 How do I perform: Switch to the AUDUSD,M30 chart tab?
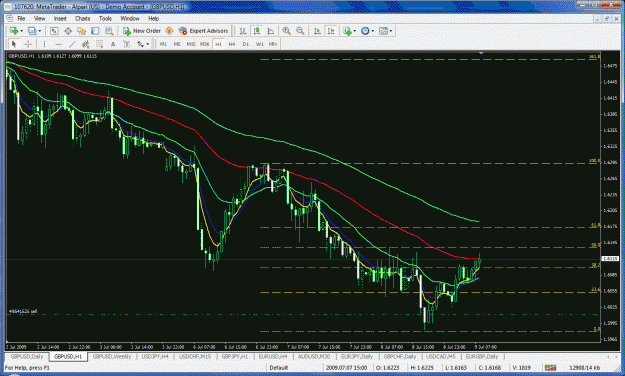click(314, 356)
